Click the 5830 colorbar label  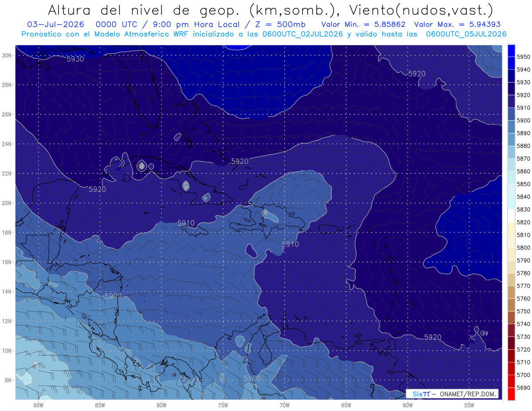point(524,209)
